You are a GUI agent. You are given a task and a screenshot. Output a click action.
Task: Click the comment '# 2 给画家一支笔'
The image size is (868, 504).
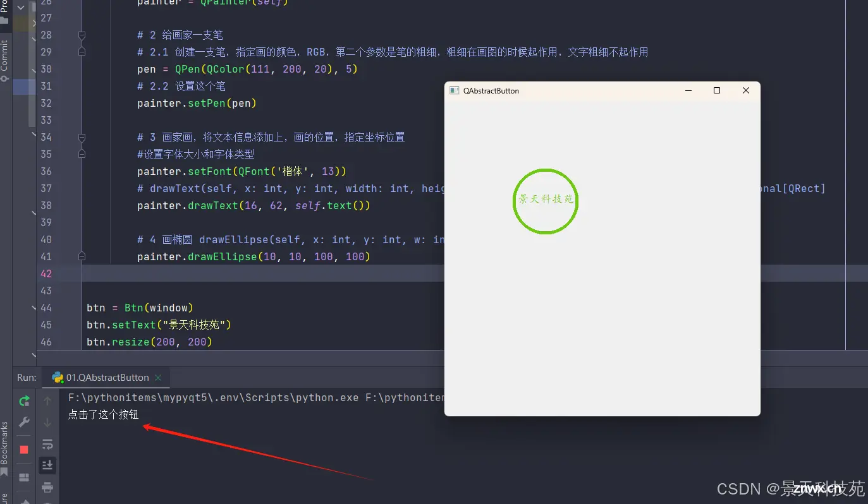pos(180,35)
